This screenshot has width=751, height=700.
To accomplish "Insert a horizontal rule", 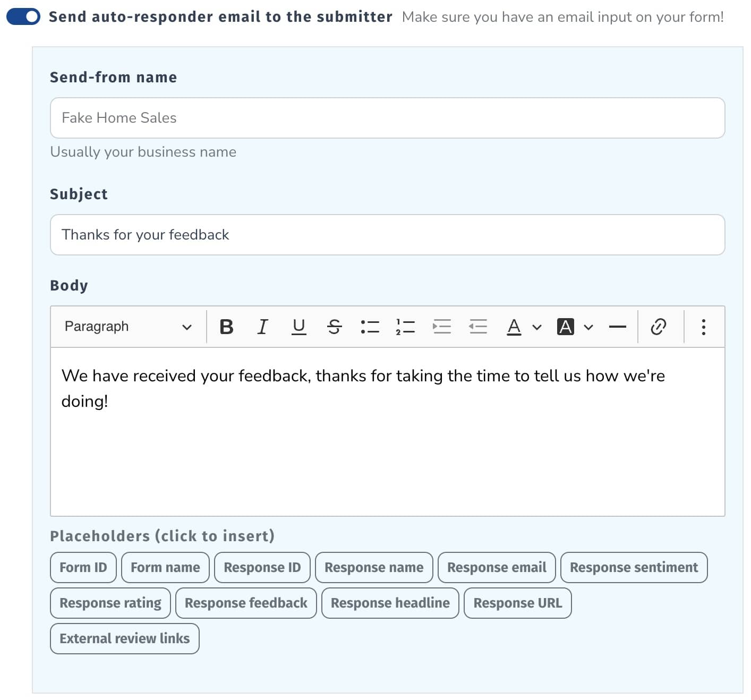I will 617,327.
